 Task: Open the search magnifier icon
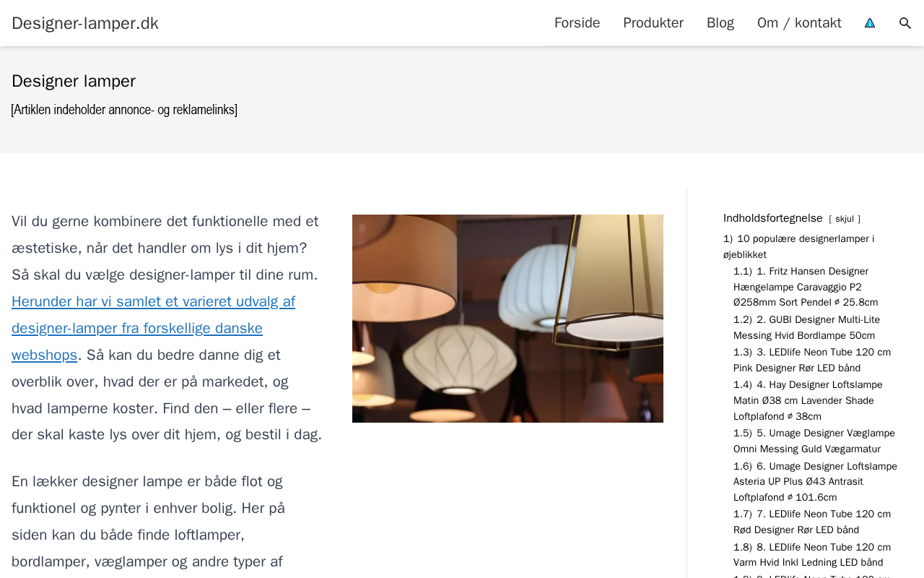pos(905,23)
